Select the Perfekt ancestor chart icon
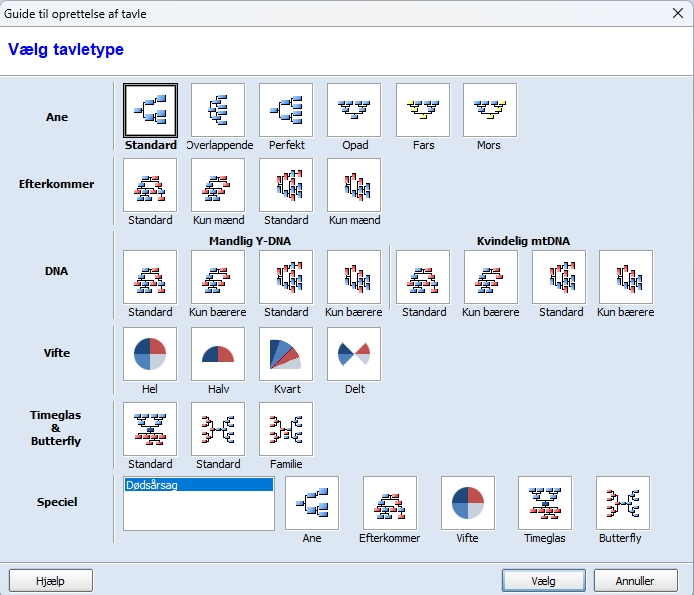694x595 pixels. coord(286,110)
